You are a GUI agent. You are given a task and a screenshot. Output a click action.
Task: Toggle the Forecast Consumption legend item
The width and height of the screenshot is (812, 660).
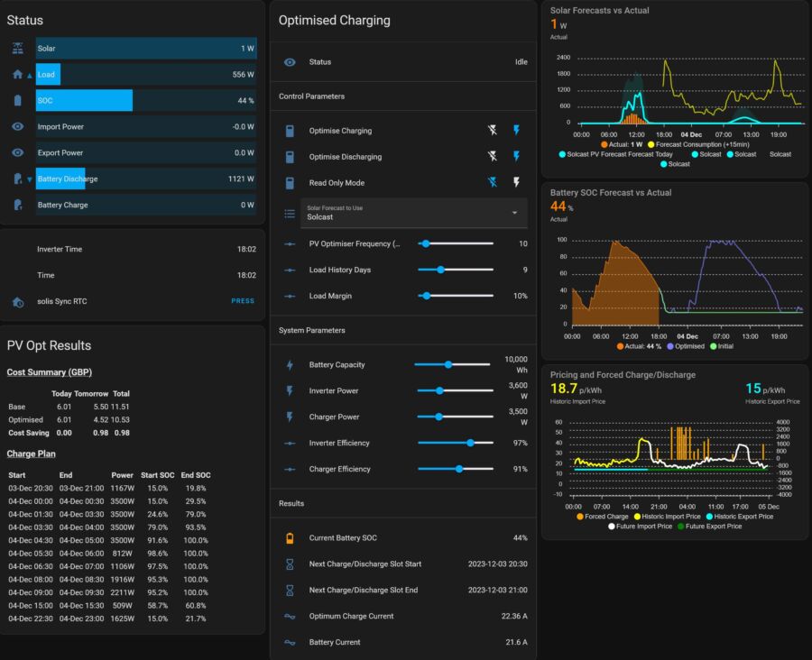coord(698,144)
